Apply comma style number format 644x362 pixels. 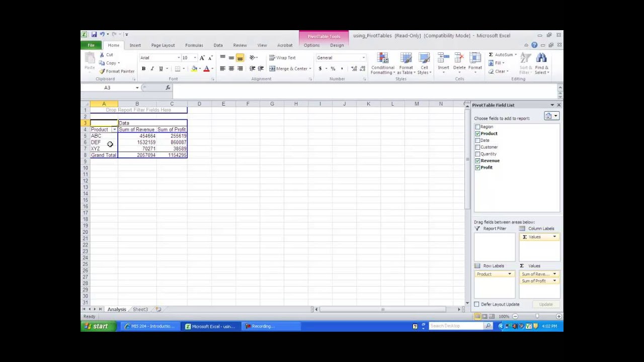342,68
